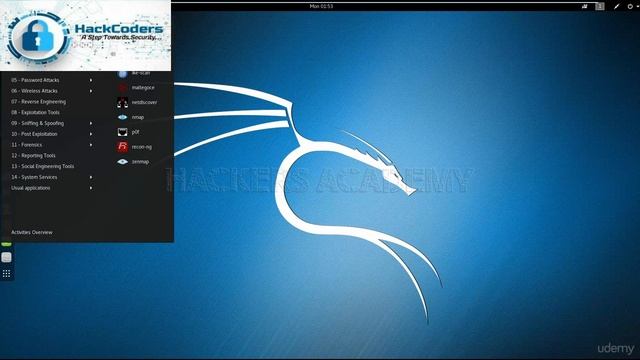Expand the 06 - Wireless Attacks submenu arrow
The width and height of the screenshot is (640, 360).
(91, 91)
